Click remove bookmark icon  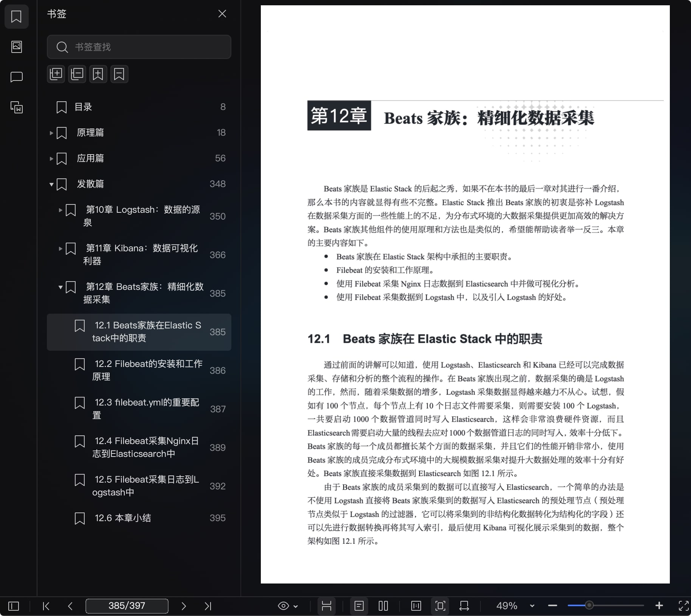pos(119,74)
